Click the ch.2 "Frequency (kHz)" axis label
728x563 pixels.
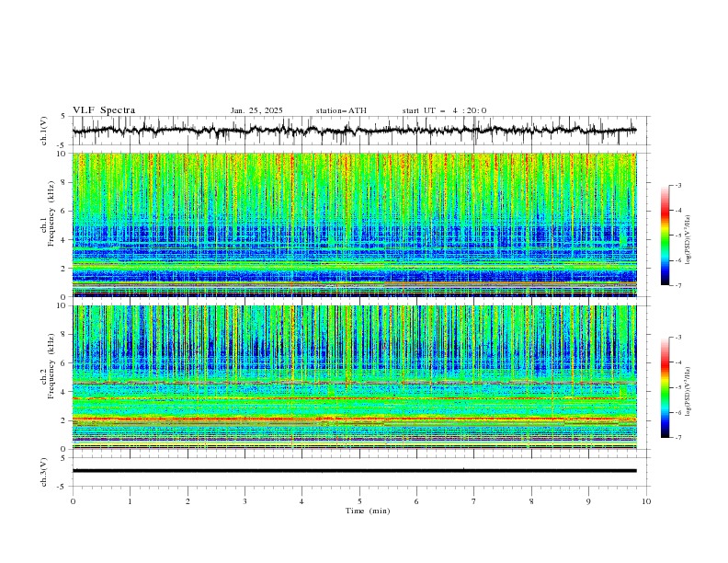[51, 366]
